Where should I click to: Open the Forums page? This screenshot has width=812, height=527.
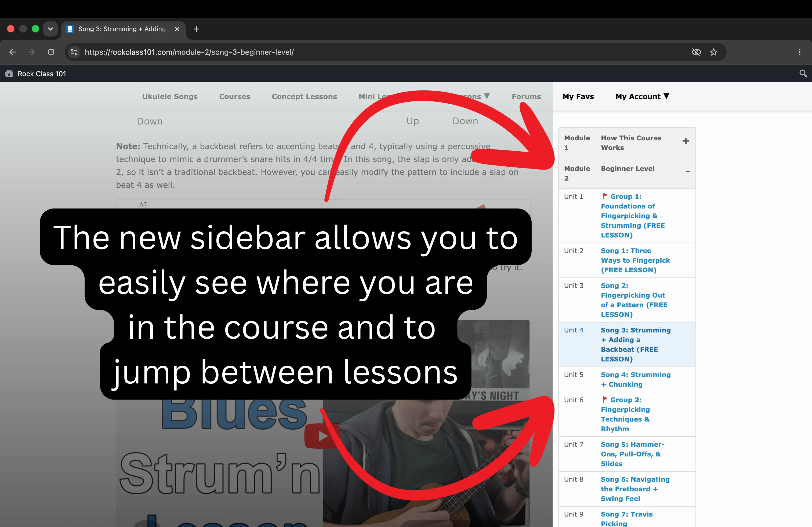coord(526,97)
